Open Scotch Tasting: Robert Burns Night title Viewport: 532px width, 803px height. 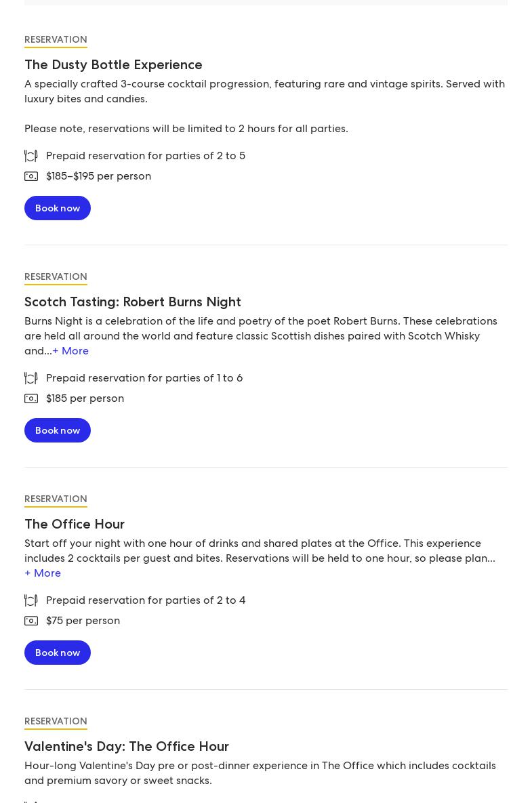click(133, 302)
